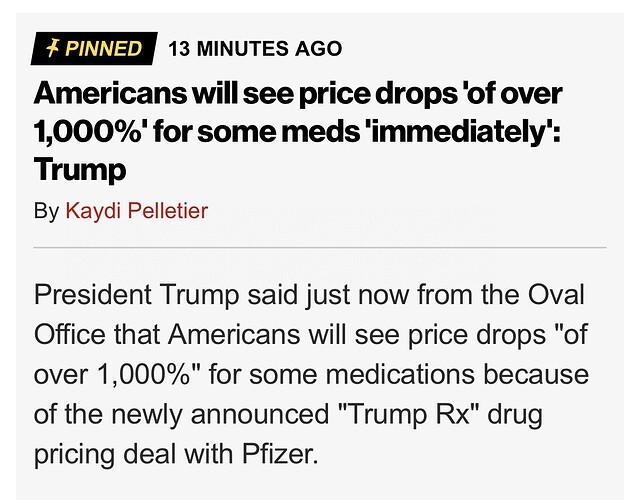The height and width of the screenshot is (500, 640).
Task: Click the divider line below the byline
Action: tap(320, 246)
